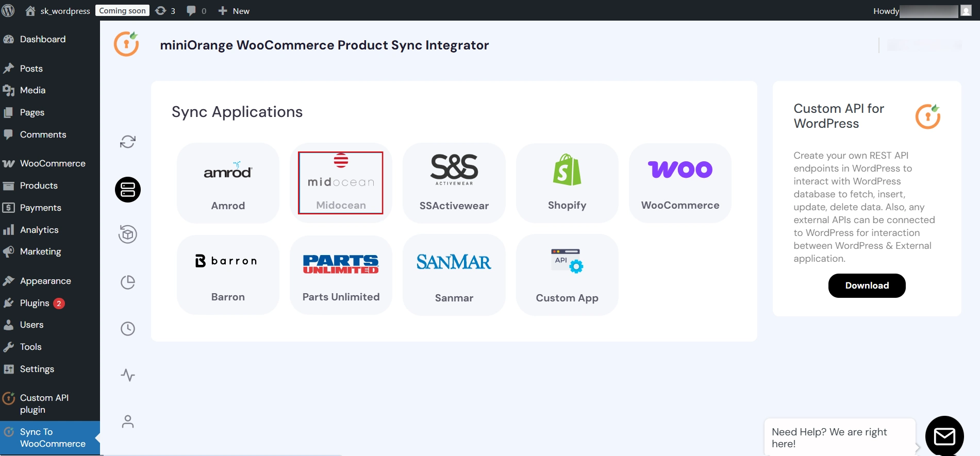Open the Dashboard menu
The width and height of the screenshot is (980, 456).
pyautogui.click(x=50, y=39)
